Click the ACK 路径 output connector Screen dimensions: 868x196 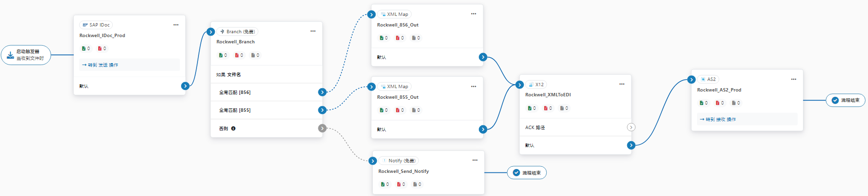631,127
